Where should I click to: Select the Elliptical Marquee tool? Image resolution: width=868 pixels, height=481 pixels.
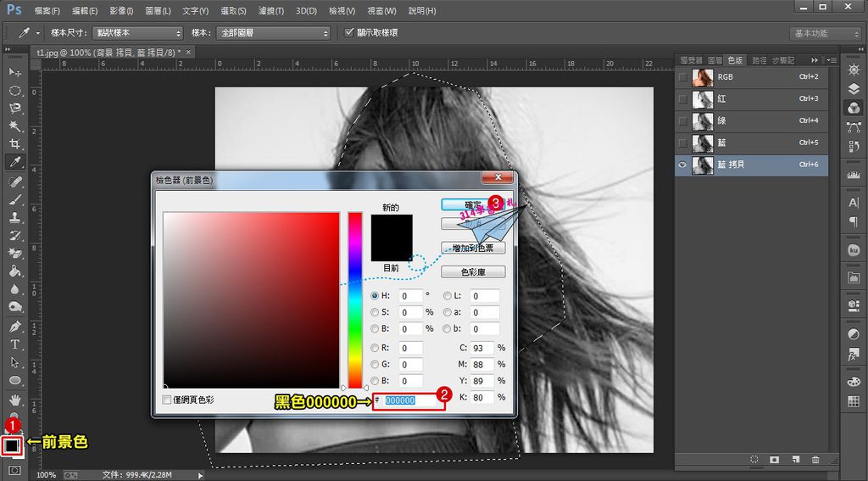coord(15,90)
